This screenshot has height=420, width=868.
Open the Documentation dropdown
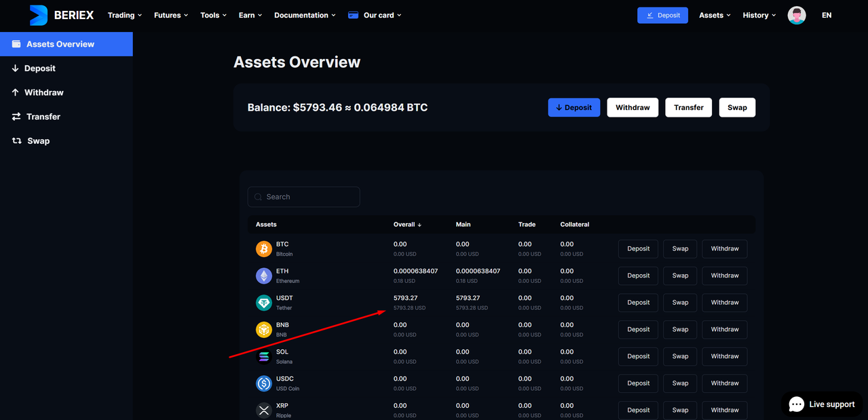(x=305, y=15)
